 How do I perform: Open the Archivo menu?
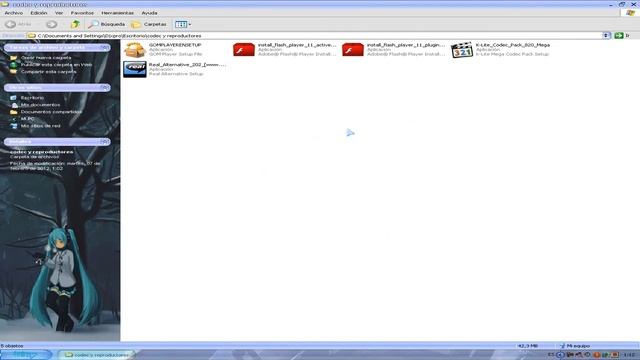coord(14,13)
